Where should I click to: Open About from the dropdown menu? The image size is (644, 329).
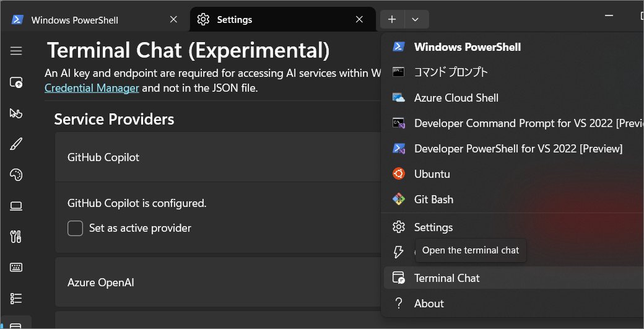pyautogui.click(x=429, y=304)
